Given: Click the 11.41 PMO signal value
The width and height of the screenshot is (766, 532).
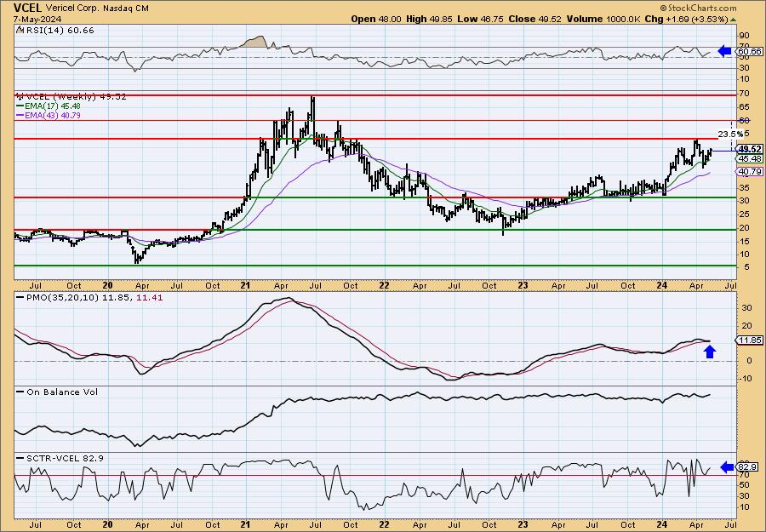Looking at the screenshot, I should 151,298.
